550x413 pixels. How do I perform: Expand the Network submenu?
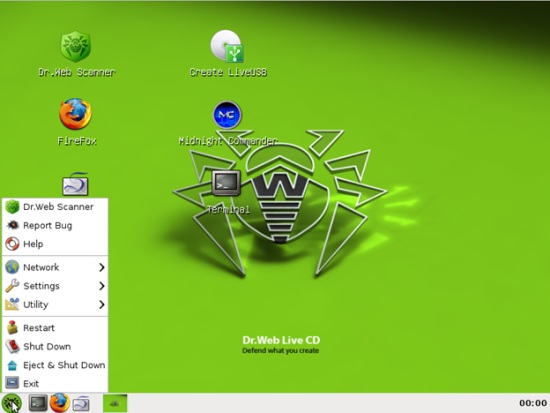click(x=55, y=267)
